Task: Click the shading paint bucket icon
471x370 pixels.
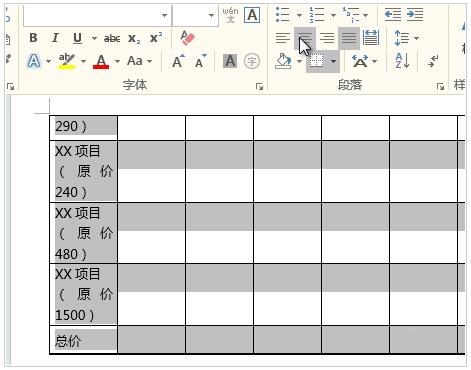Action: click(x=283, y=61)
